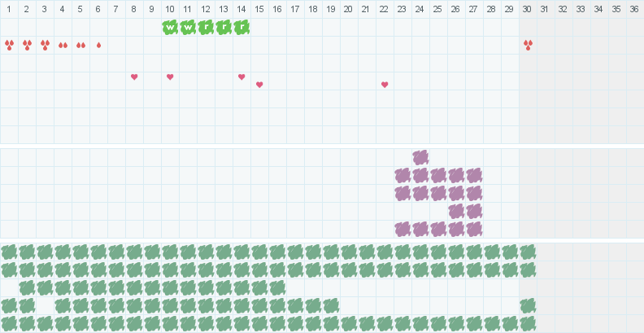644x333 pixels.
Task: Click the green 'w' marker on day 10
Action: pyautogui.click(x=170, y=27)
